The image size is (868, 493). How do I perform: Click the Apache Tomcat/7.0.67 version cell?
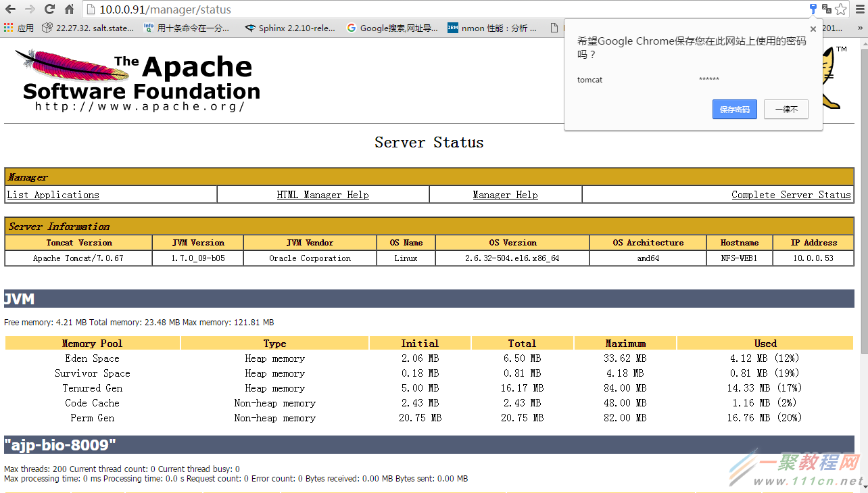[78, 258]
